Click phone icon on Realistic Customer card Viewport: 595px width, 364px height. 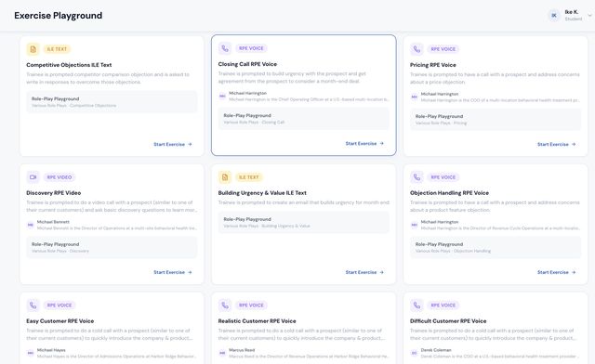pos(225,305)
